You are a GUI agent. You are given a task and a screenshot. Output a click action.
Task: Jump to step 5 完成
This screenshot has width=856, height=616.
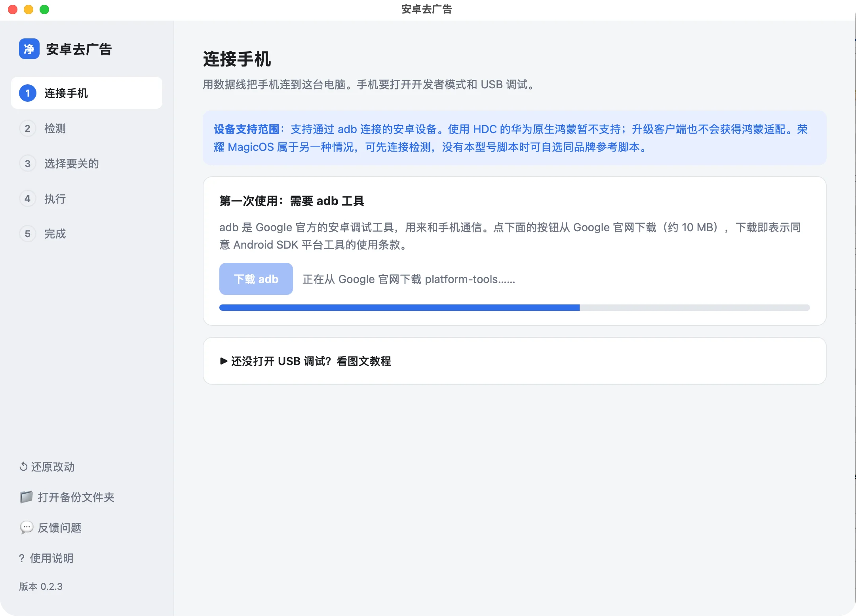(87, 234)
